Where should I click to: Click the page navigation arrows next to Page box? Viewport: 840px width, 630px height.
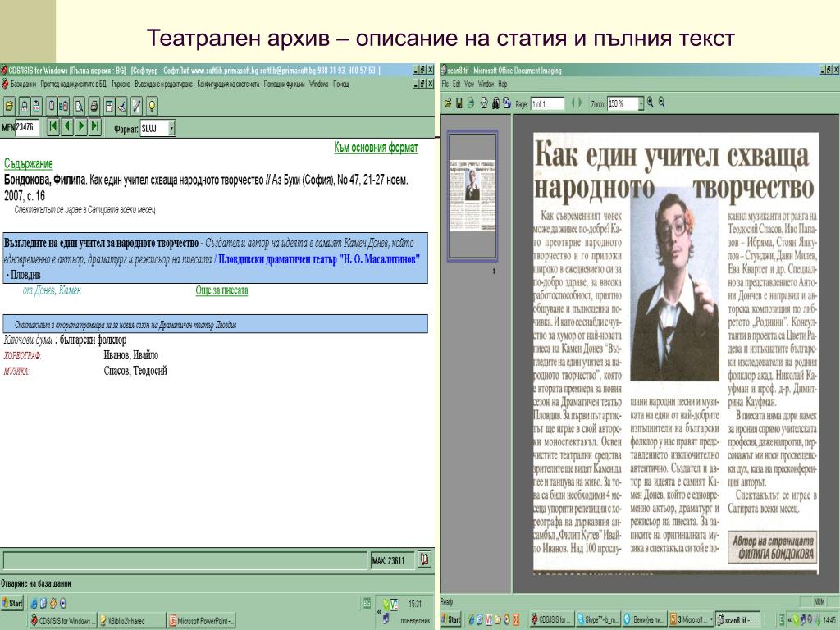tap(577, 103)
